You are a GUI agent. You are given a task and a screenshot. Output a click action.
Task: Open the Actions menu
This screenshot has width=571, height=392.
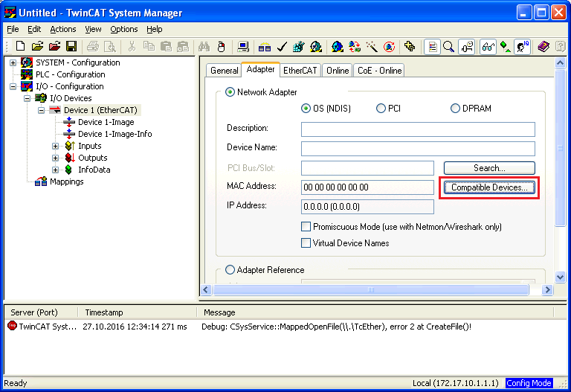coord(62,29)
